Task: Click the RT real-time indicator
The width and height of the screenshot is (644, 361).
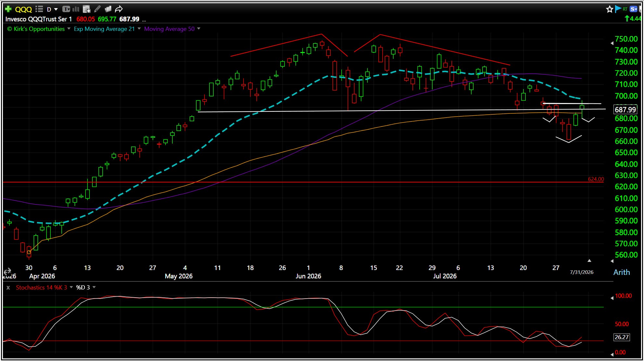Action: pyautogui.click(x=625, y=9)
